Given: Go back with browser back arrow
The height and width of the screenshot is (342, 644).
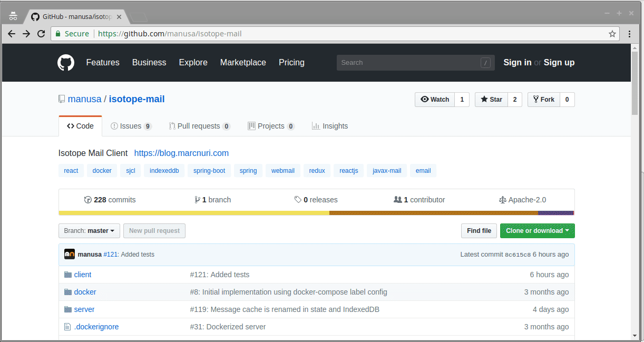Looking at the screenshot, I should [x=12, y=34].
